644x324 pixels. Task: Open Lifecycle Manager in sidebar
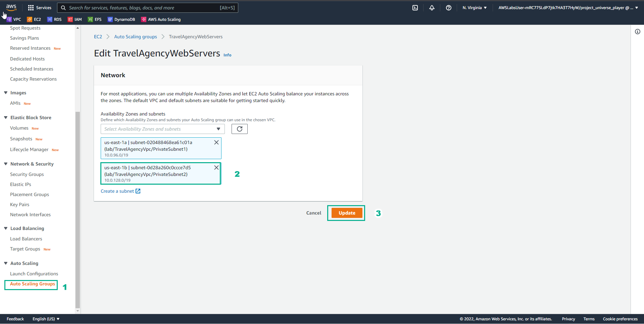tap(29, 149)
